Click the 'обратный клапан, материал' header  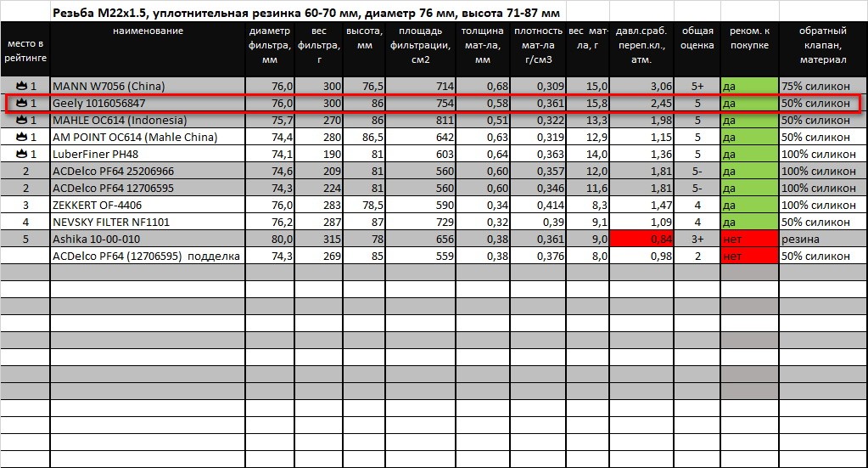822,46
